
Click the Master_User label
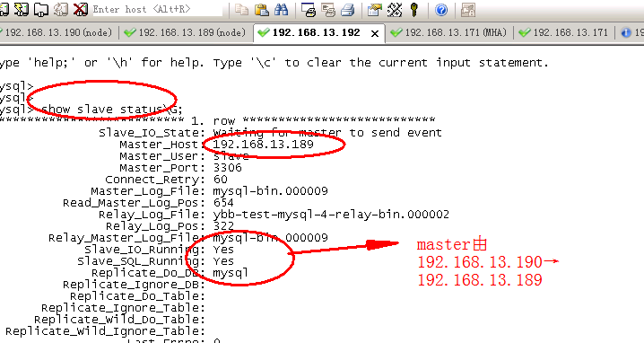click(162, 156)
